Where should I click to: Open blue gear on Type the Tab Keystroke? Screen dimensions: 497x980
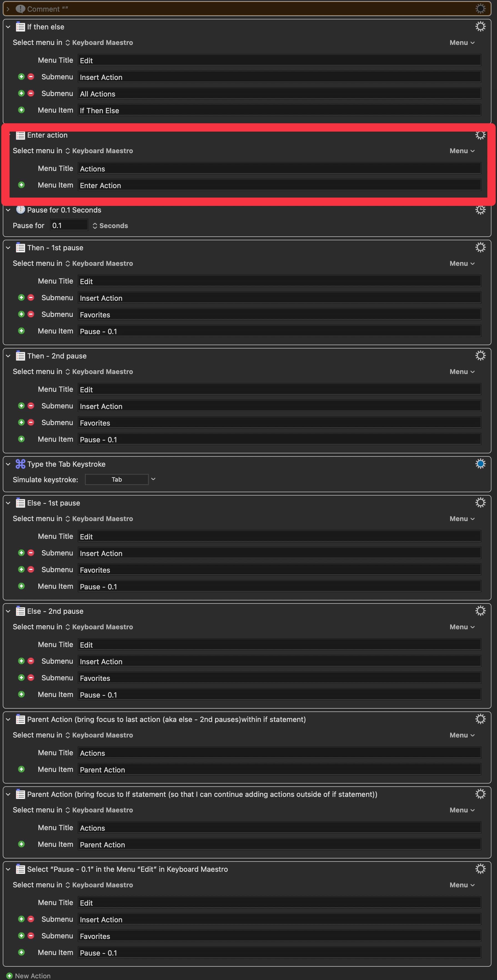pos(480,464)
